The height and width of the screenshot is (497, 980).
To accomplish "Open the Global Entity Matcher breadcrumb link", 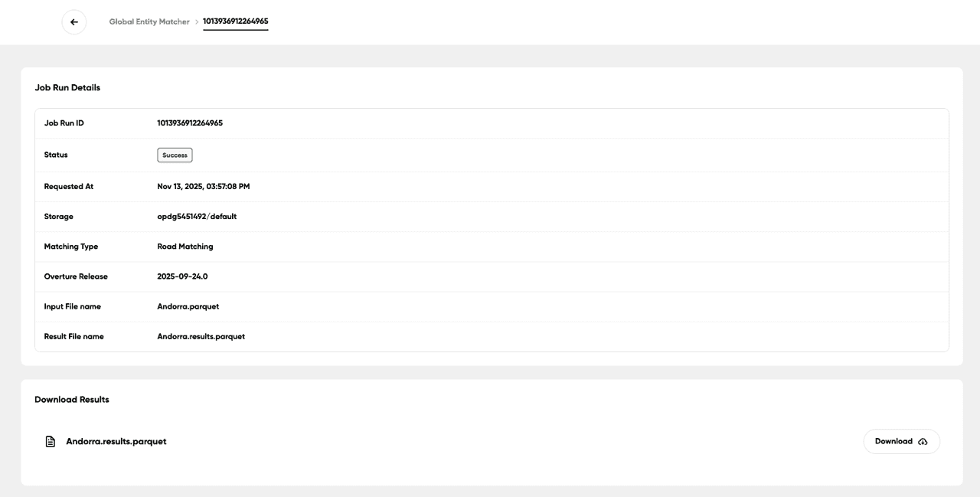I will click(x=149, y=22).
